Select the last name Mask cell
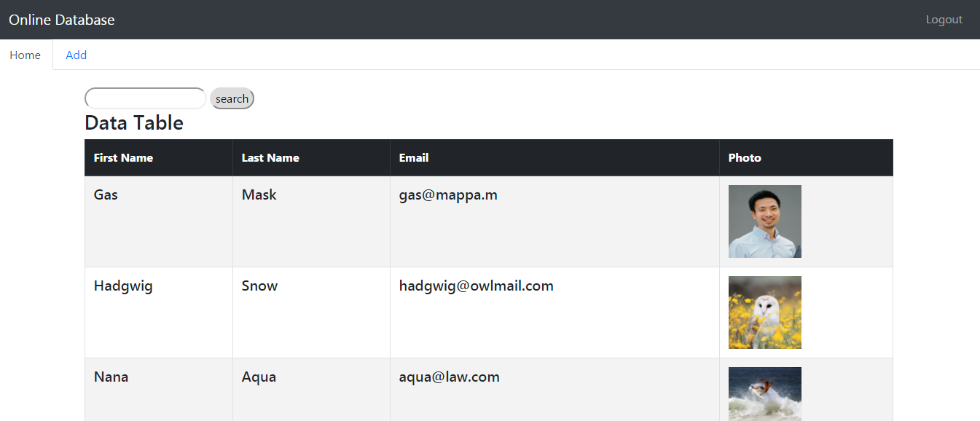Image resolution: width=980 pixels, height=421 pixels. click(x=259, y=195)
